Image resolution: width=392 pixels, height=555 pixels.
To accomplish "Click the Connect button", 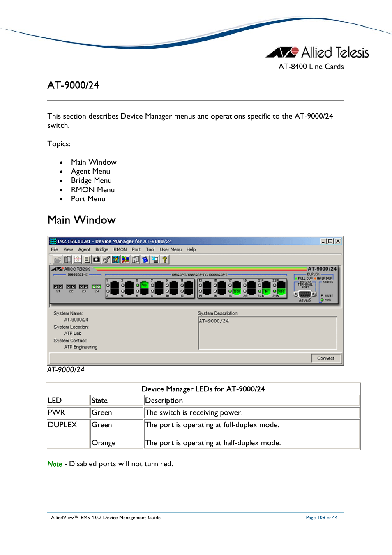I will 326,358.
